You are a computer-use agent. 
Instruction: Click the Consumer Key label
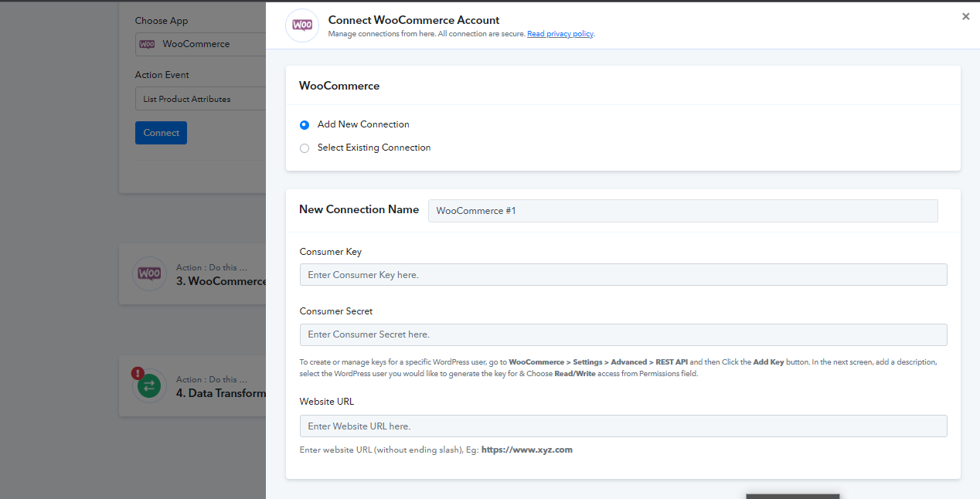(330, 252)
